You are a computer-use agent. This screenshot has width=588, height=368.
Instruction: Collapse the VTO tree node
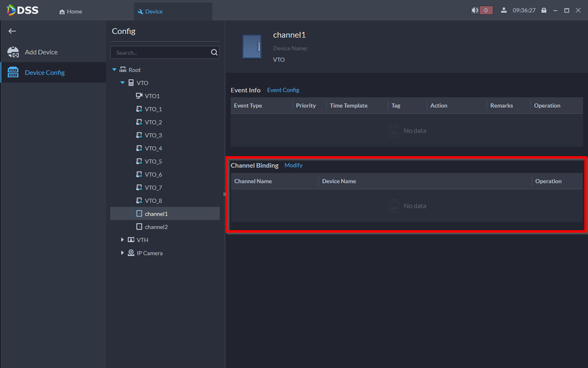[122, 83]
